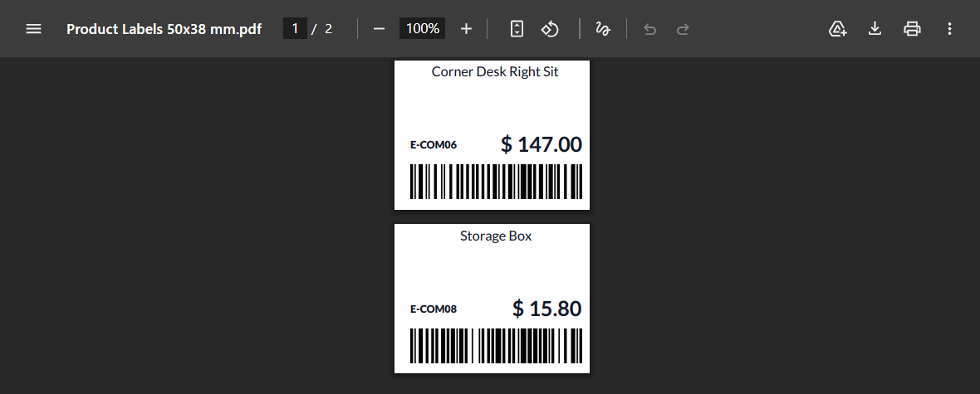Click the undo arrow icon
The height and width of the screenshot is (394, 980).
[x=649, y=29]
